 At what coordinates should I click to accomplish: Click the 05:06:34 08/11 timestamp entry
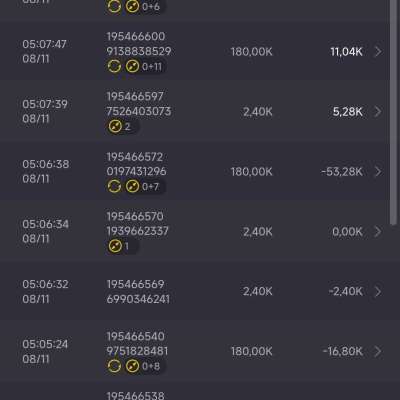[46, 231]
